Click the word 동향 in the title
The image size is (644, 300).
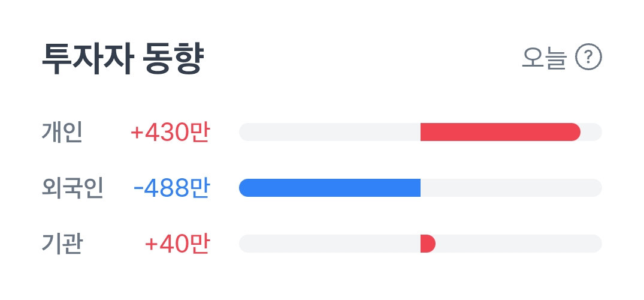pyautogui.click(x=173, y=58)
